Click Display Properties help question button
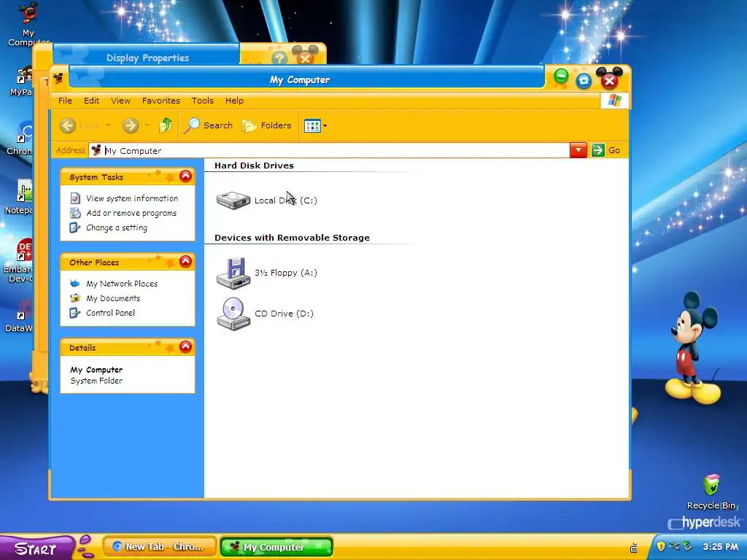Image resolution: width=747 pixels, height=560 pixels. click(279, 58)
